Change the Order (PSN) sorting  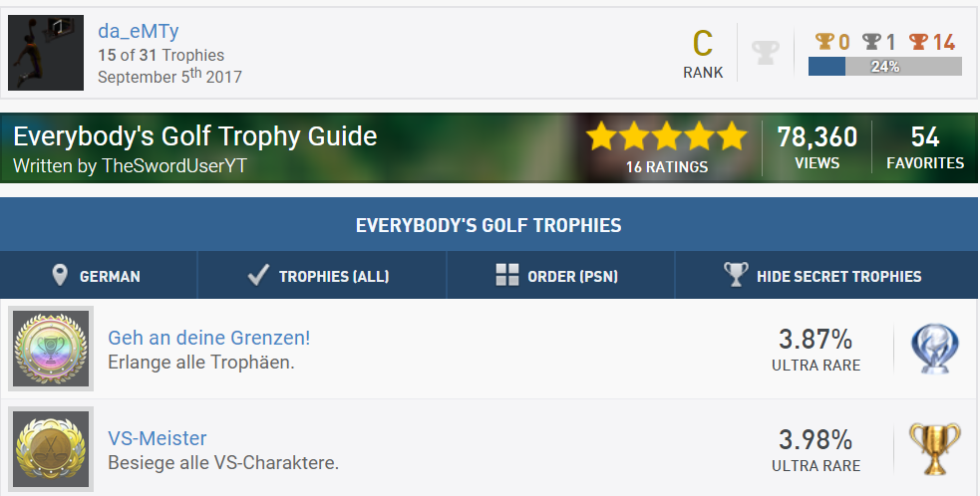[560, 276]
